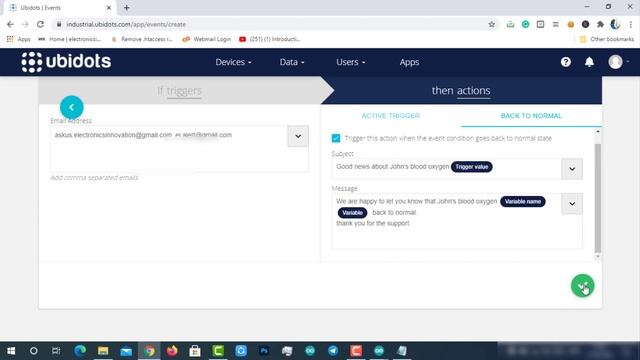Click into the Message text area
Screen dimensions: 640x360
[x=447, y=221]
